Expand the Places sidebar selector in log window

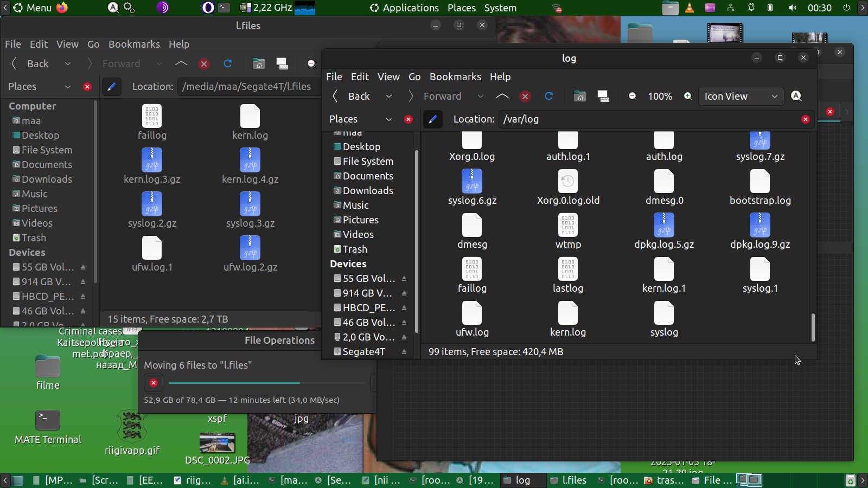[x=388, y=119]
